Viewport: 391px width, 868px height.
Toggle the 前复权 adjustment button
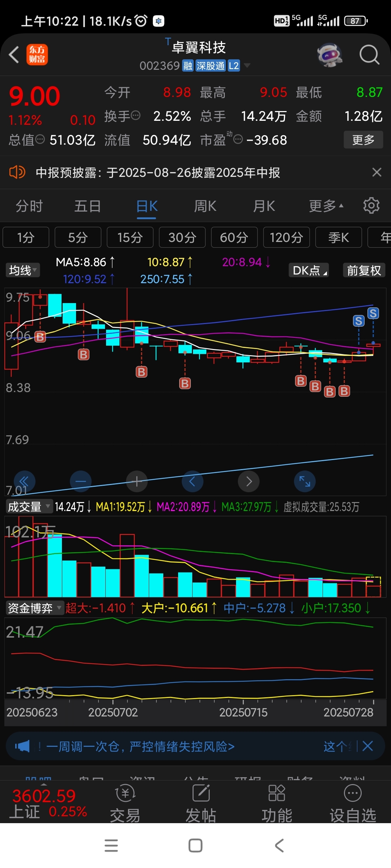tap(364, 270)
